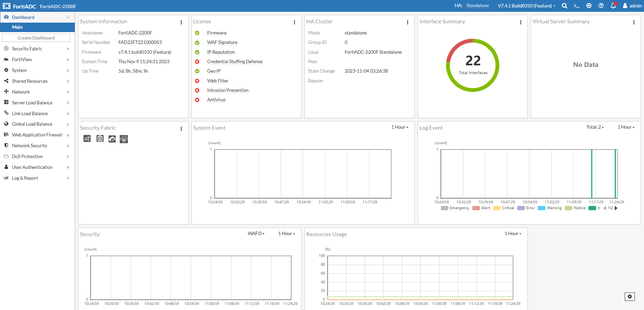Screen dimensions: 644x310
Task: Collapse the Dashboard menu section
Action: [37, 17]
